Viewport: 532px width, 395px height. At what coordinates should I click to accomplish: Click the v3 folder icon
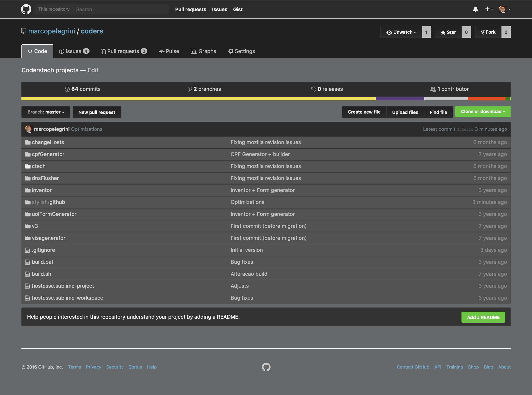(x=28, y=226)
